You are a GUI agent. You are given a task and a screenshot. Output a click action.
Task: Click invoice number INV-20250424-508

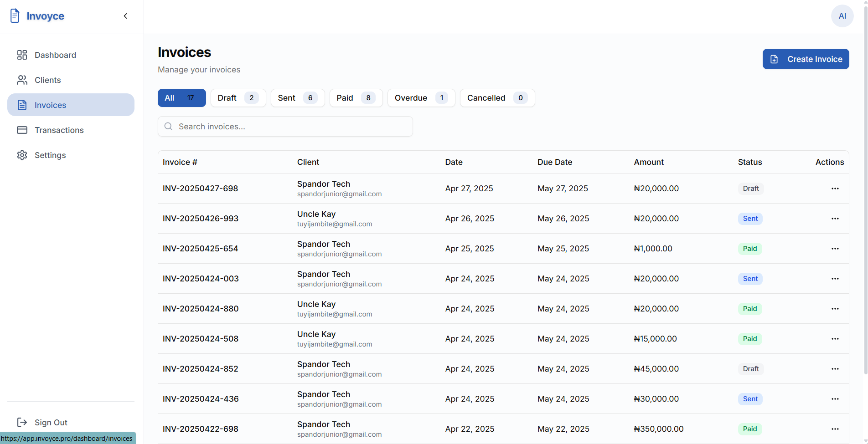point(201,339)
